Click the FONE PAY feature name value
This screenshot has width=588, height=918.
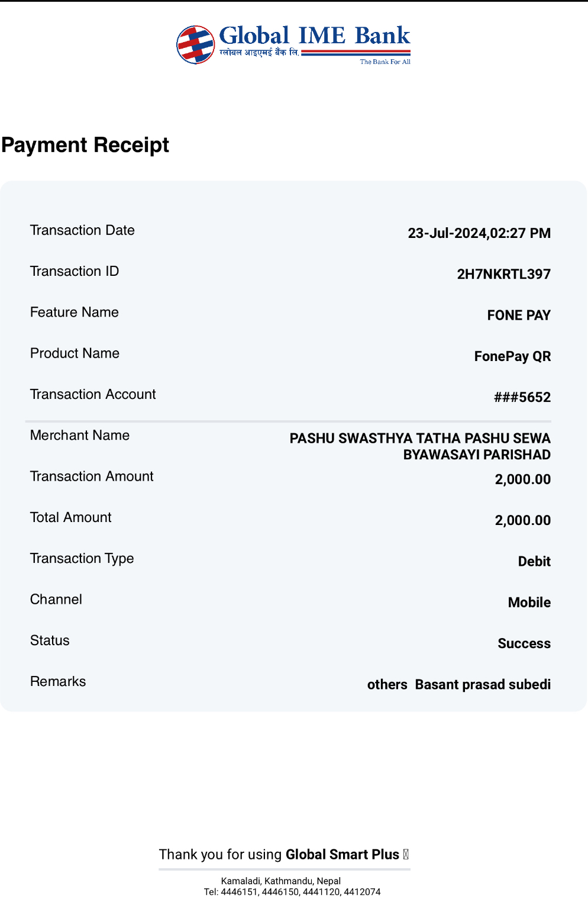519,315
